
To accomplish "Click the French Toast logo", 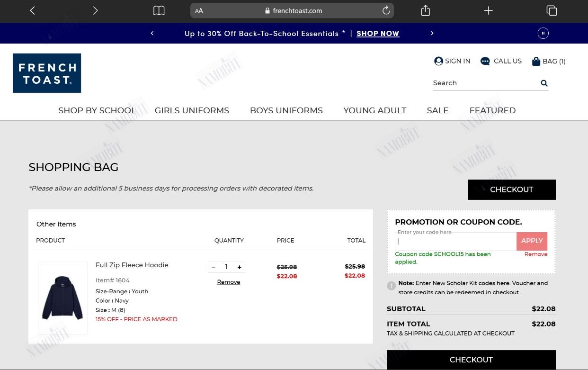I will (47, 73).
